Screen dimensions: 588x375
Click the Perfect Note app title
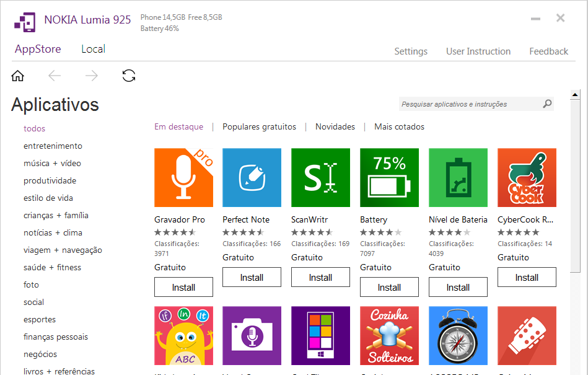246,220
